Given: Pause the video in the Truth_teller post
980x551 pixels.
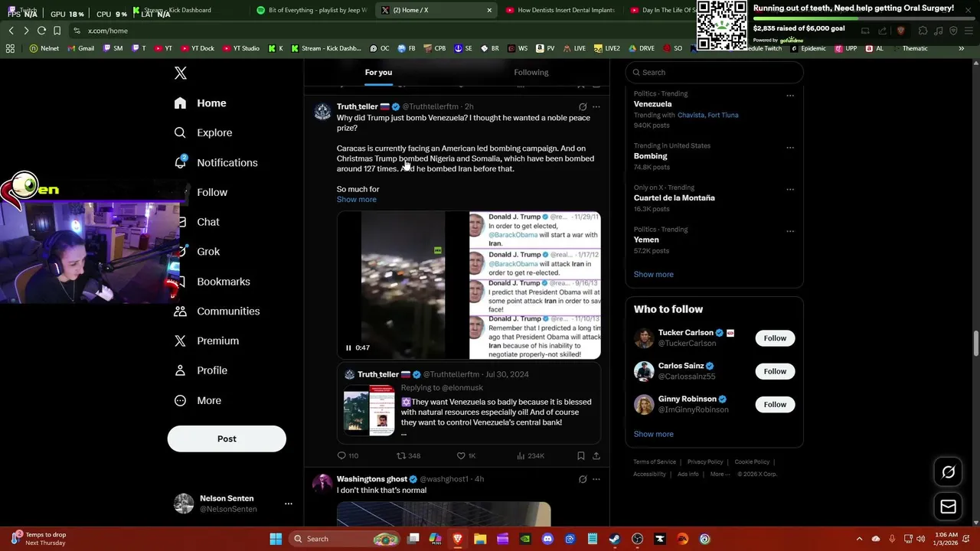Looking at the screenshot, I should point(348,348).
